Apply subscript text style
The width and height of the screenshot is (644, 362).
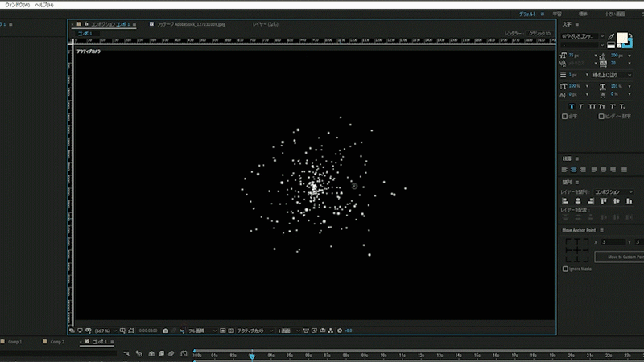pos(622,106)
